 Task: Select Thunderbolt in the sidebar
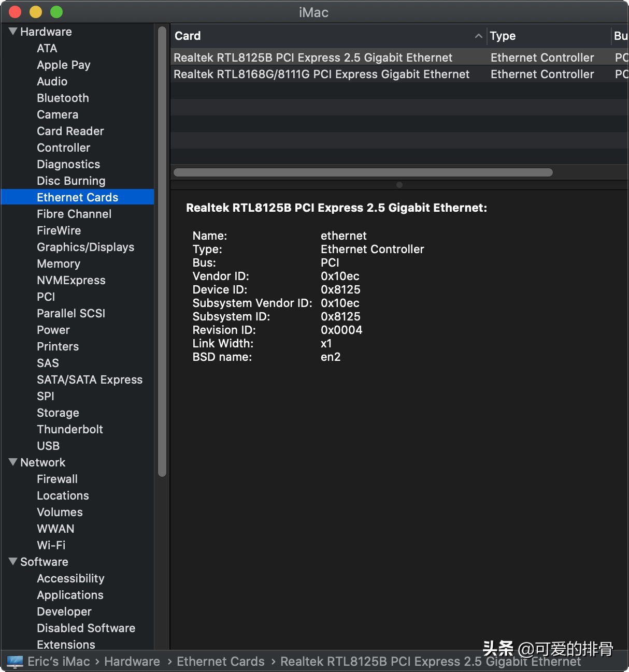(x=70, y=429)
